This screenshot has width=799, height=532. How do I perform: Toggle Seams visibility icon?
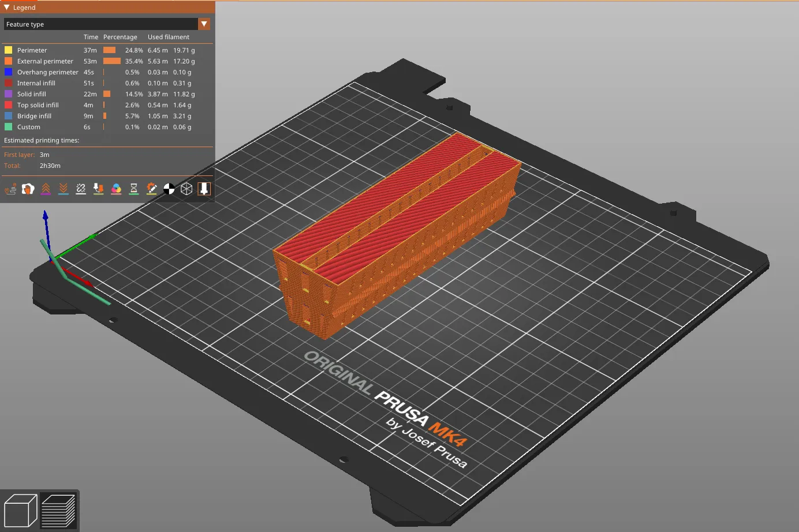[x=81, y=189]
